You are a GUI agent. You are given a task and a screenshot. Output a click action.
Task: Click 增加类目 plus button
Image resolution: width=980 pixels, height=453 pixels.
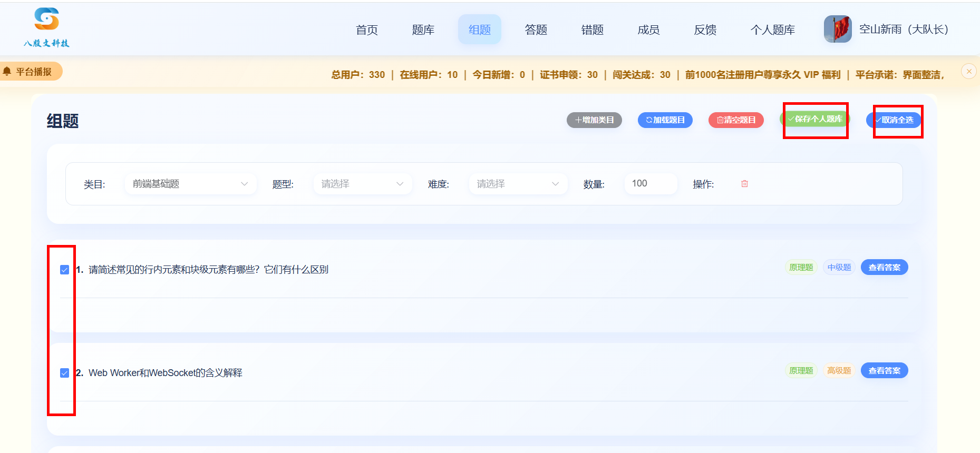pos(594,120)
